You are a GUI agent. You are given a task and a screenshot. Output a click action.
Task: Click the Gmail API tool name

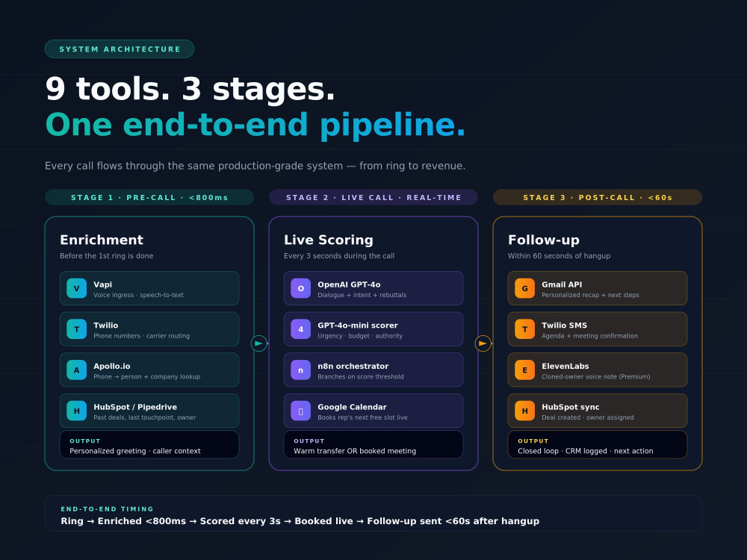562,284
